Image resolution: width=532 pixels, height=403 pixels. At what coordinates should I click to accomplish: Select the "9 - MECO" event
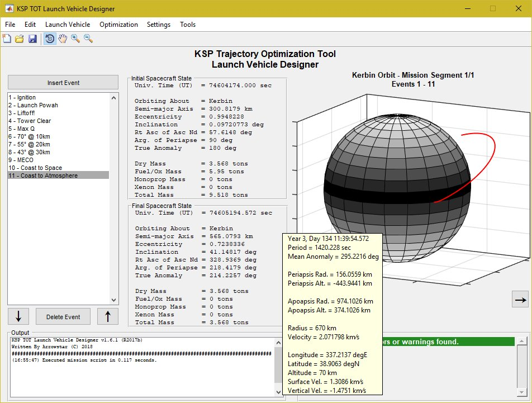coord(21,160)
